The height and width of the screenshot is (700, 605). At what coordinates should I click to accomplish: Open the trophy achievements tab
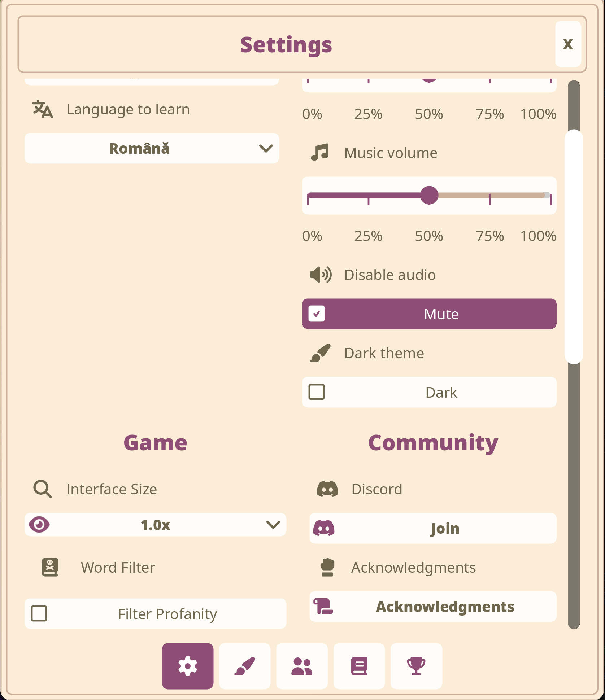(x=416, y=666)
